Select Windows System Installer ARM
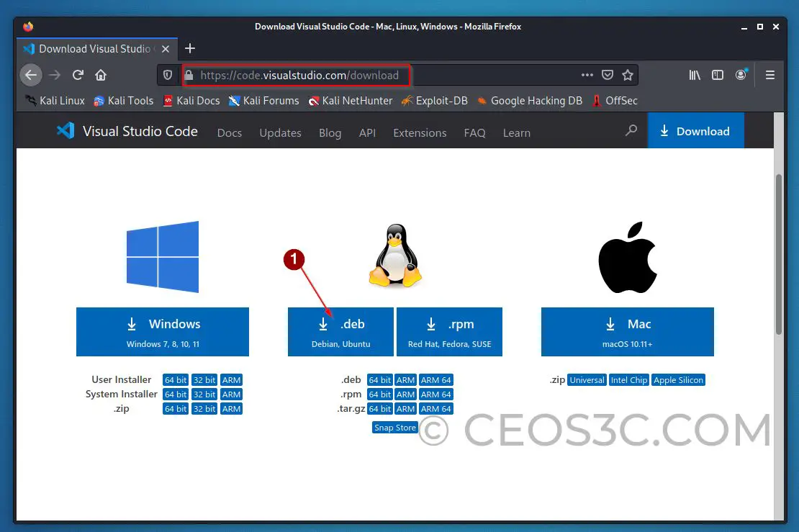This screenshot has width=799, height=532. pyautogui.click(x=231, y=395)
